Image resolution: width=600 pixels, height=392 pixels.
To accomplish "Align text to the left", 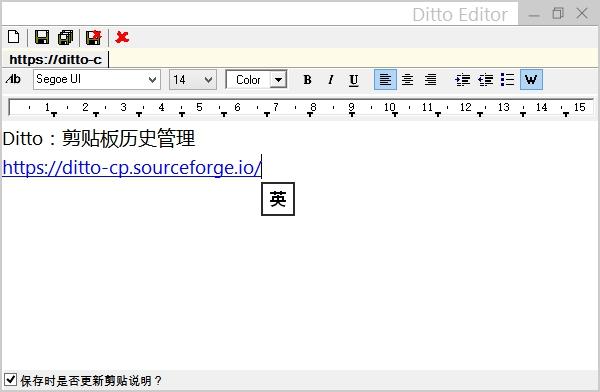I will coord(385,80).
